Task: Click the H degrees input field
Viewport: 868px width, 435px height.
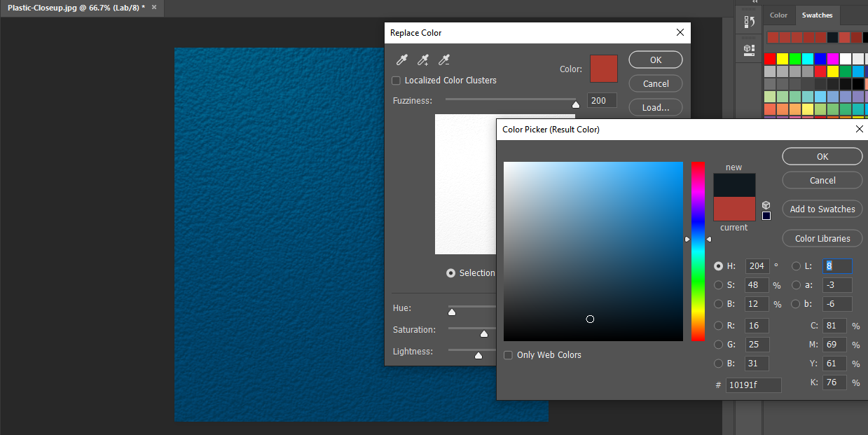Action: coord(757,266)
